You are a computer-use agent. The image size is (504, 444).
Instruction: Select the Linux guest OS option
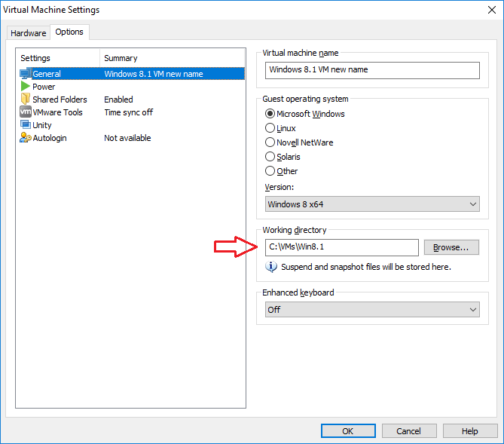tap(270, 128)
